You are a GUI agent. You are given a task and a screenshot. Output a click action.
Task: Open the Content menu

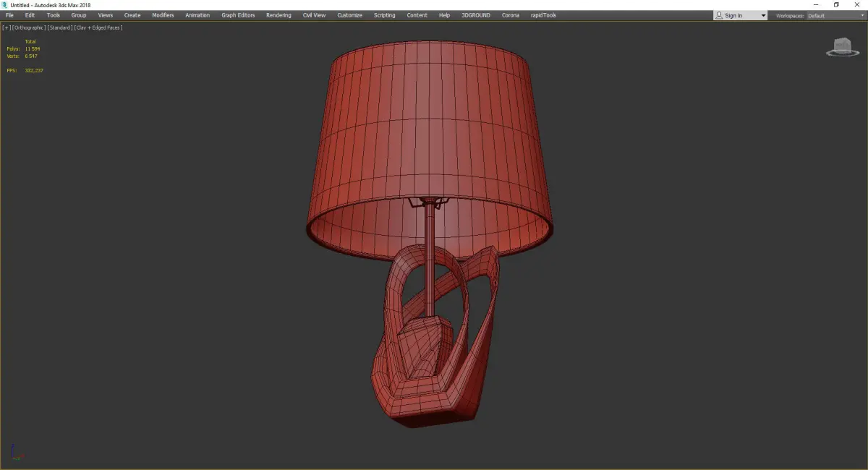tap(417, 15)
